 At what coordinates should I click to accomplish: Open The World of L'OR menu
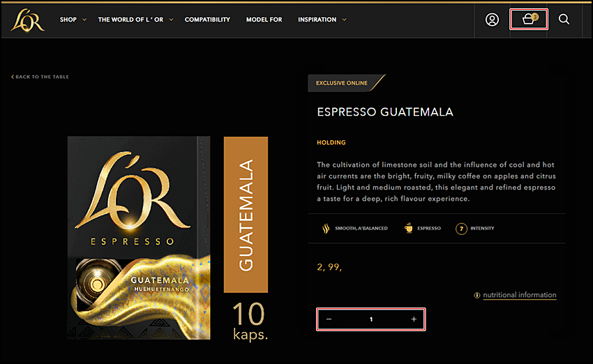pyautogui.click(x=130, y=20)
